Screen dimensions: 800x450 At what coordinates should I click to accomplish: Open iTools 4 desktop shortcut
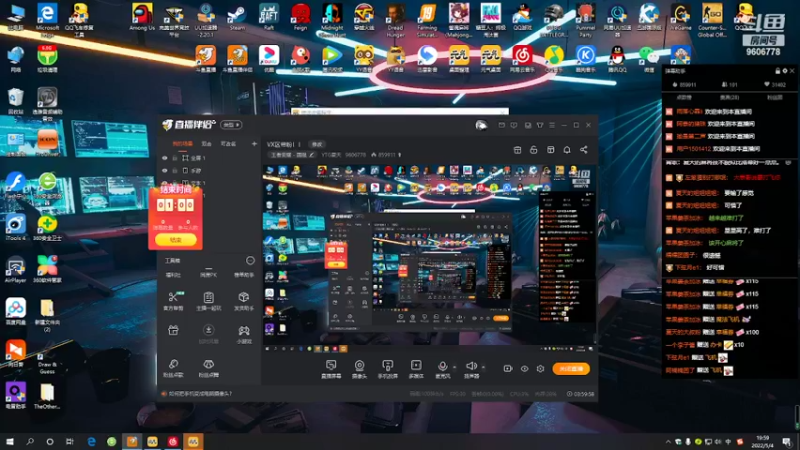[15, 228]
